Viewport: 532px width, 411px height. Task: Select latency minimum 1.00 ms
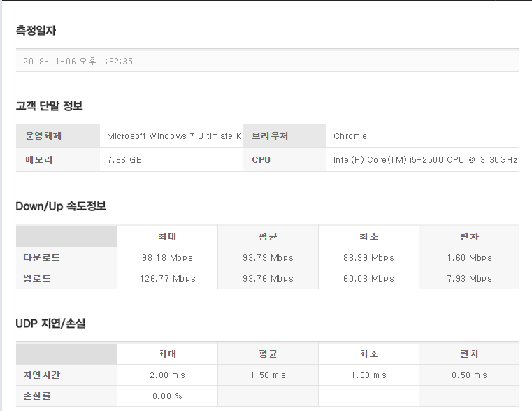[x=368, y=375]
